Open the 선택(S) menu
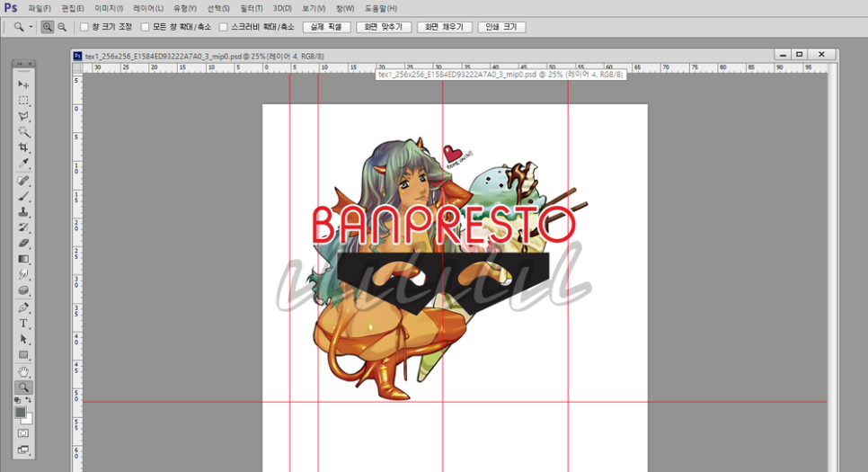This screenshot has height=472, width=868. click(218, 8)
